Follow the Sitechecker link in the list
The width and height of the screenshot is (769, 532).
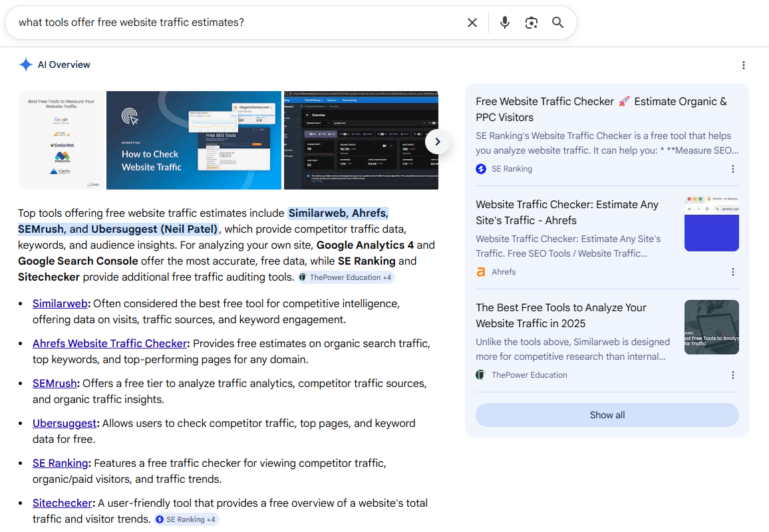[63, 503]
